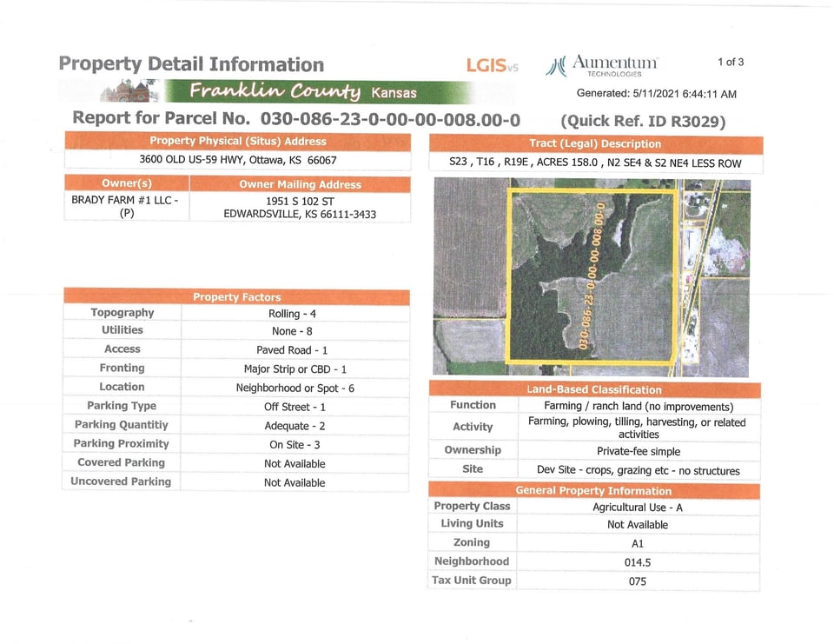Click value 'Paved Road - 1'
Image resolution: width=834 pixels, height=644 pixels.
(292, 350)
